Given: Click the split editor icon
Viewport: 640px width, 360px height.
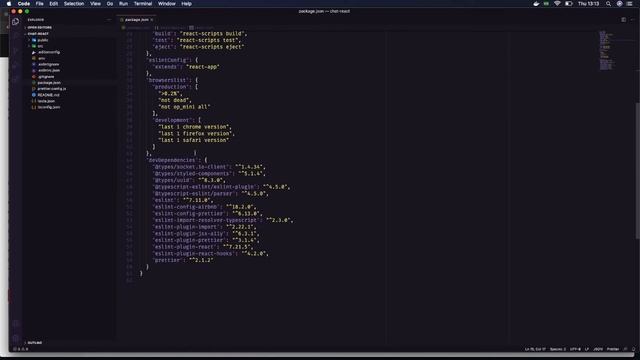Looking at the screenshot, I should [x=623, y=20].
